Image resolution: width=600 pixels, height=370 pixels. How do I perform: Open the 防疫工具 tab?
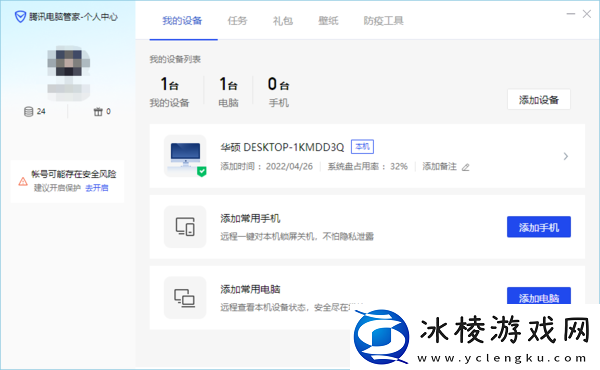[x=383, y=21]
